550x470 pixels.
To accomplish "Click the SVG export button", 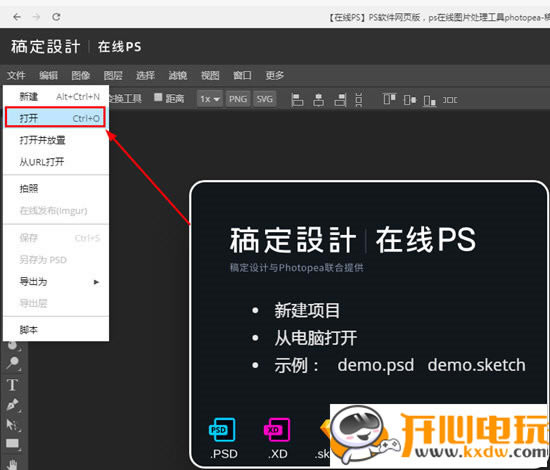I will [x=264, y=99].
